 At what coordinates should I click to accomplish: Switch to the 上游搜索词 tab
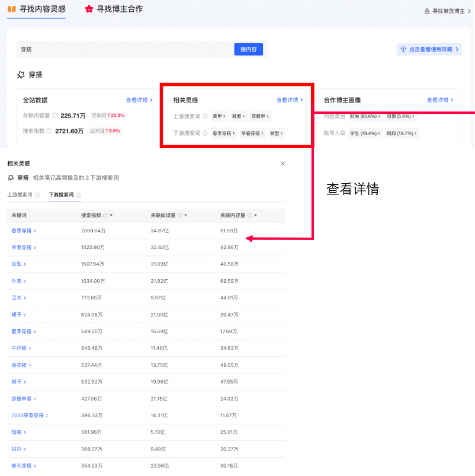(x=21, y=193)
